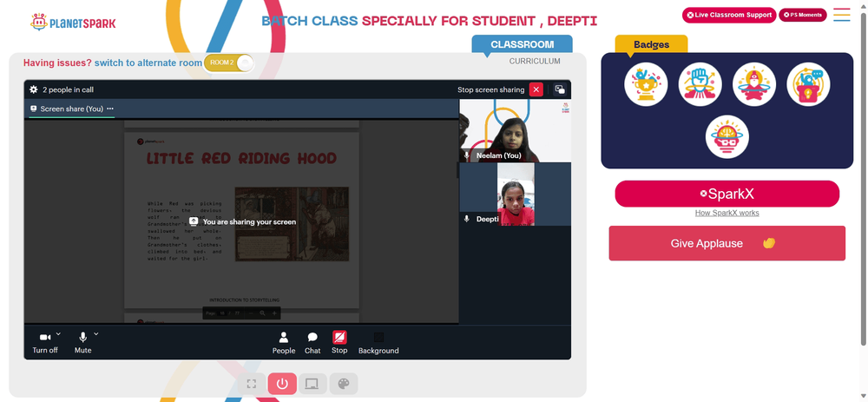Screen dimensions: 868x402
Task: Click the shared PDF zoom magnifier icon
Action: (x=262, y=313)
